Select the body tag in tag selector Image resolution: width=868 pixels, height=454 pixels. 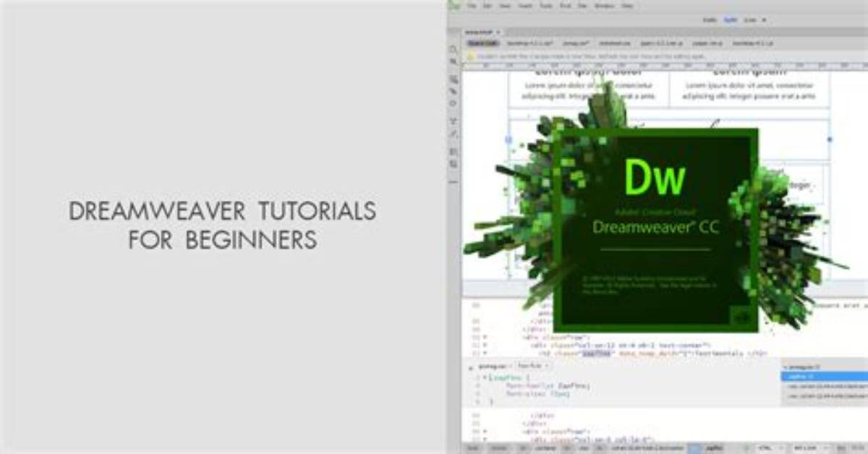point(473,447)
